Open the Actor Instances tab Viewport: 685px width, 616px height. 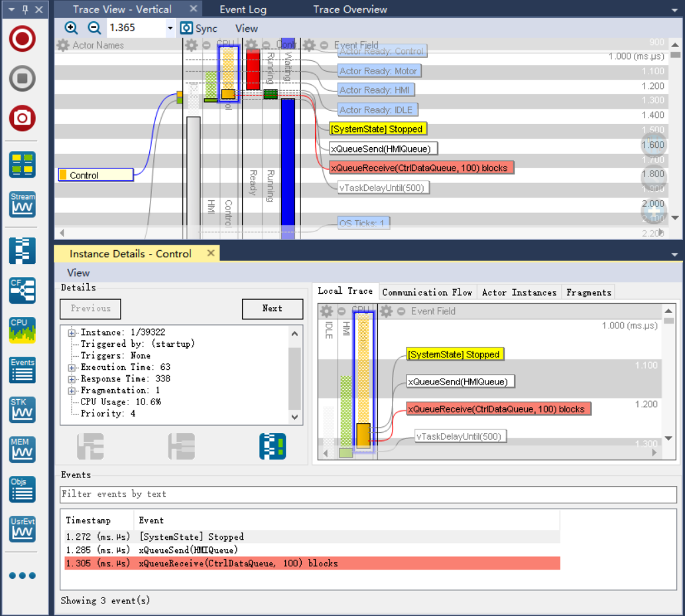[519, 292]
